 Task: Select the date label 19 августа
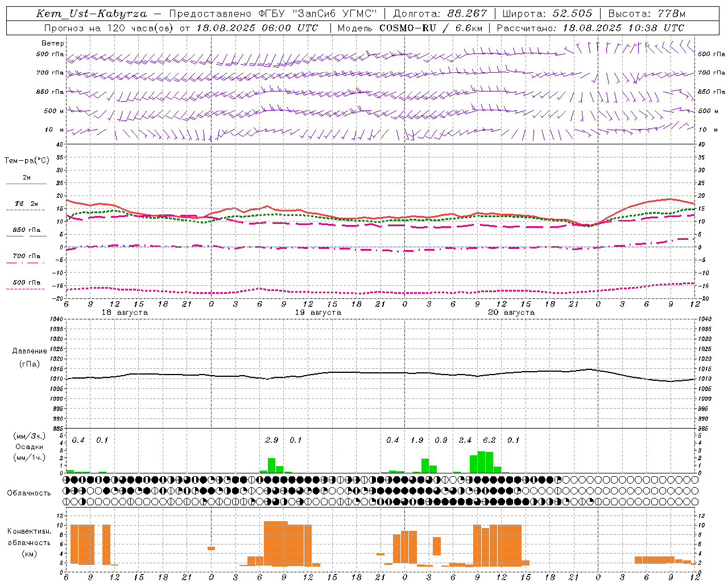click(318, 313)
